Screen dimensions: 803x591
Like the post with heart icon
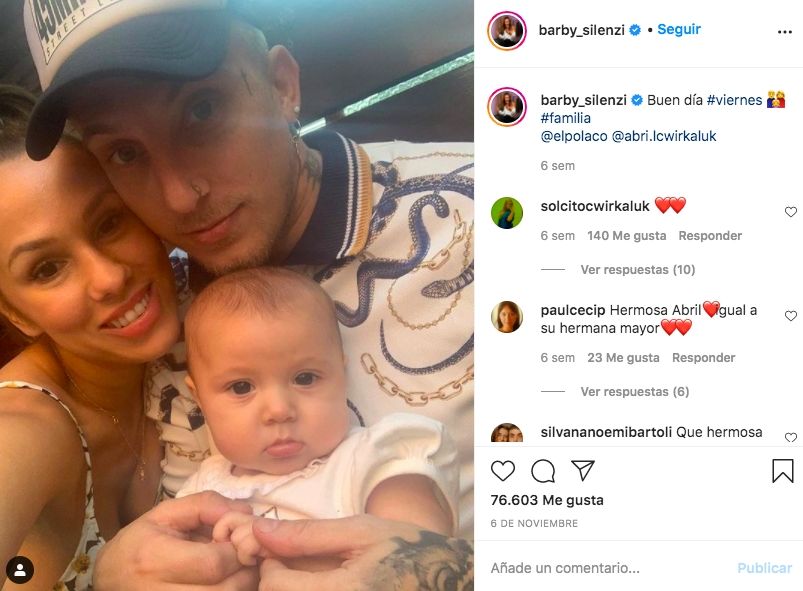pyautogui.click(x=502, y=470)
